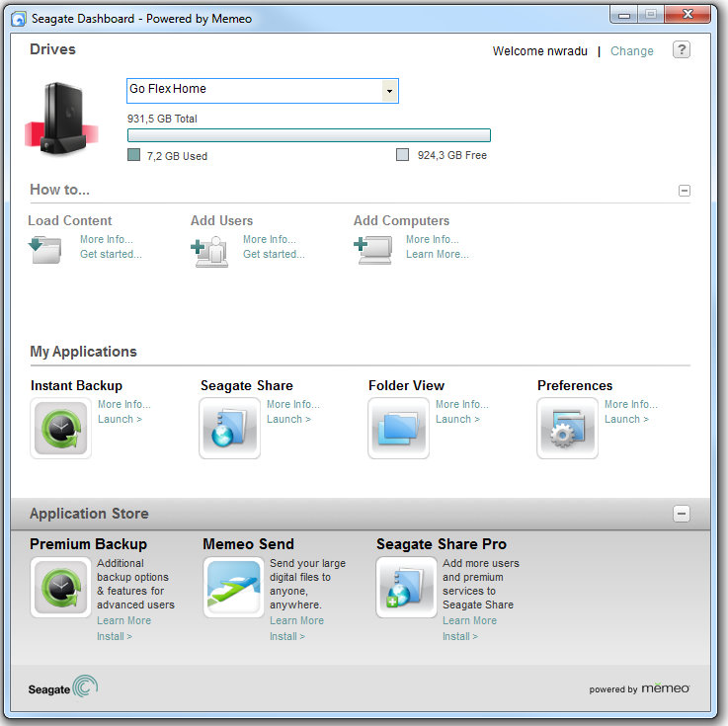Click the Add Users icon
The image size is (728, 726).
[x=209, y=251]
